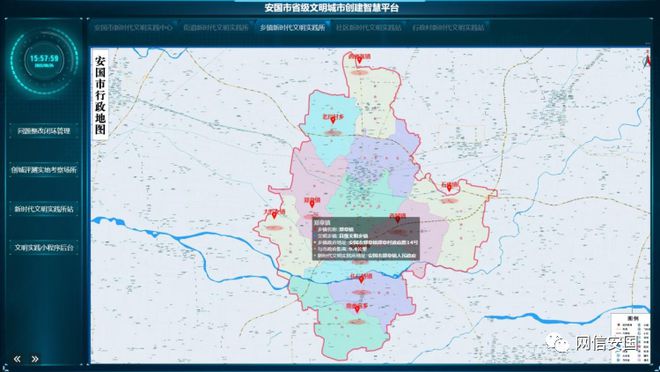Click the compass north arrow icon on the map
This screenshot has width=660, height=372.
[647, 61]
